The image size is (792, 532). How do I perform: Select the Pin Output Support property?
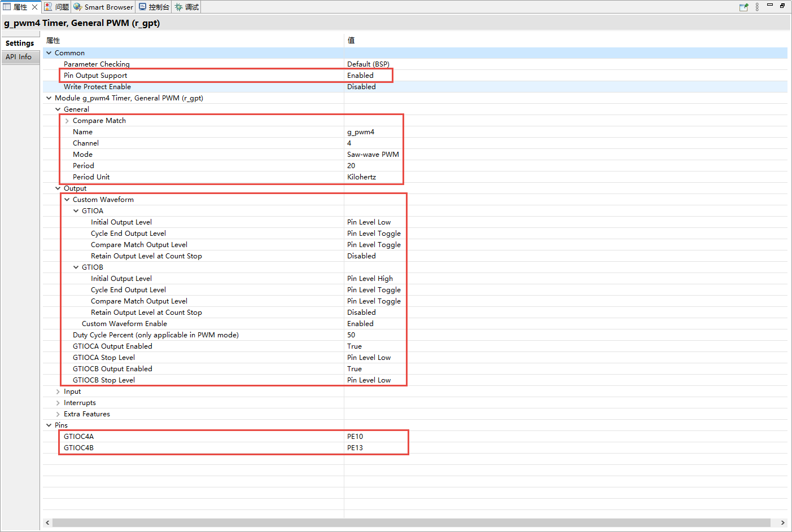tap(95, 76)
